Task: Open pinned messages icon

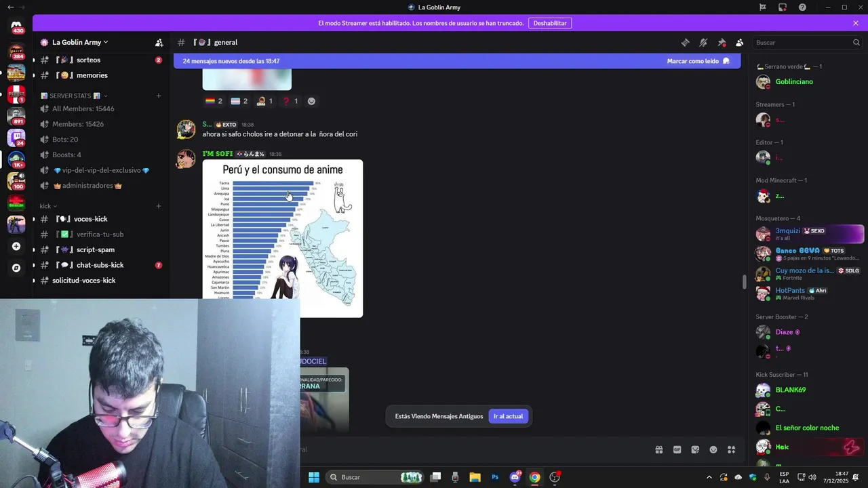Action: 722,42
